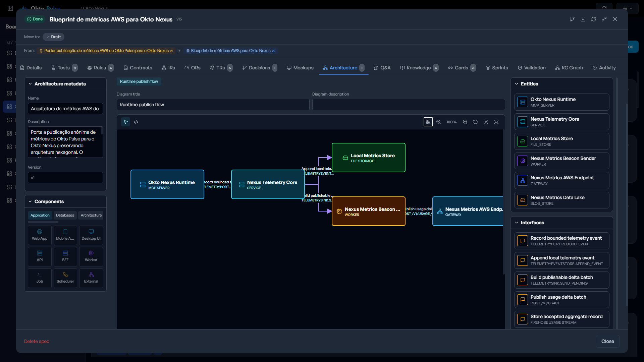Edit the architecture Name field

[65, 109]
